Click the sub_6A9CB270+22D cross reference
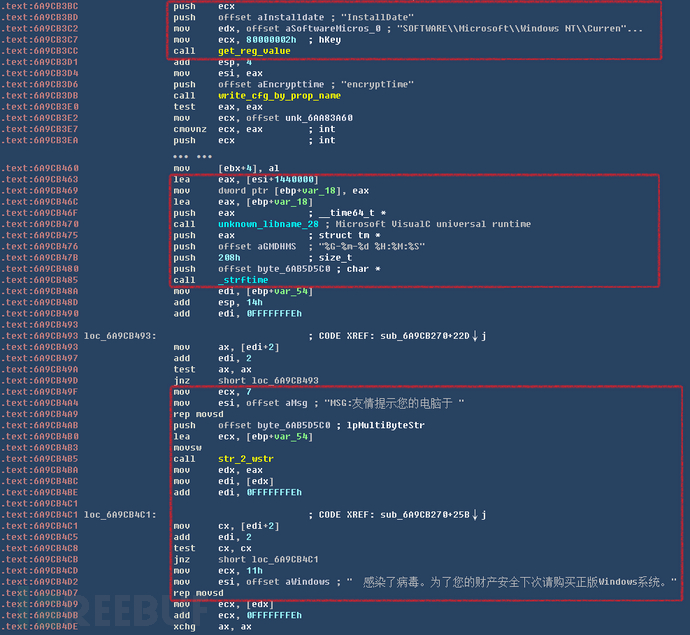The width and height of the screenshot is (690, 635). pyautogui.click(x=425, y=336)
